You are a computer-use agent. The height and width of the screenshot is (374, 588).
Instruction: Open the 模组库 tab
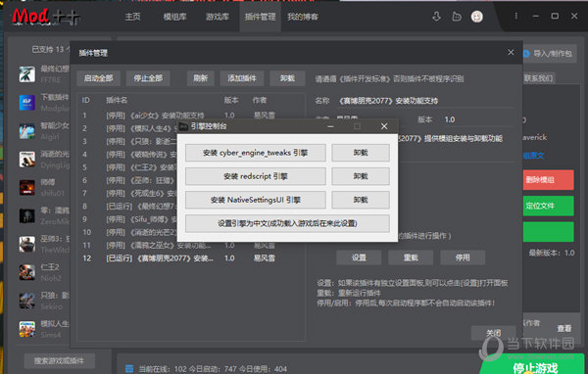point(174,17)
